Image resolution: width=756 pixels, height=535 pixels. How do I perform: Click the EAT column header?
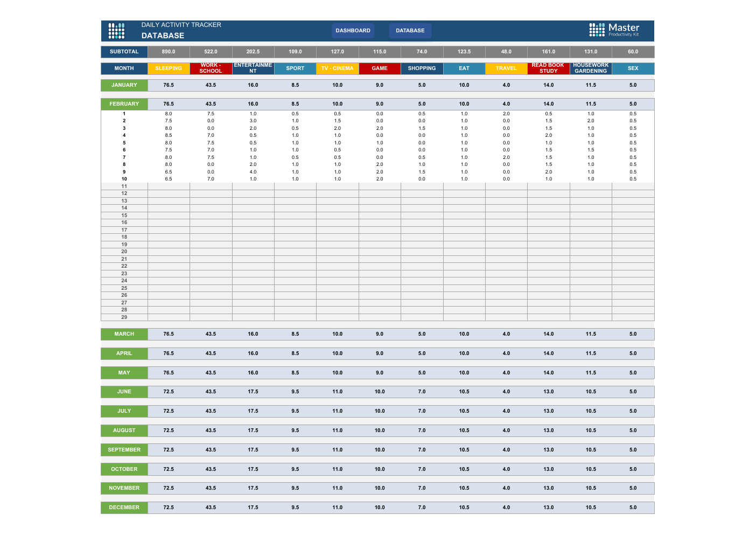coord(464,68)
